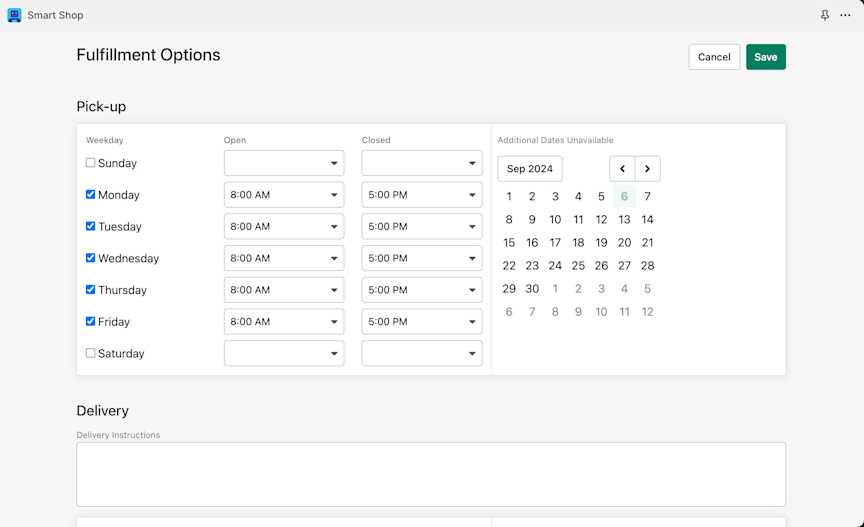The height and width of the screenshot is (527, 864).
Task: Select September 28 in the calendar
Action: 647,266
